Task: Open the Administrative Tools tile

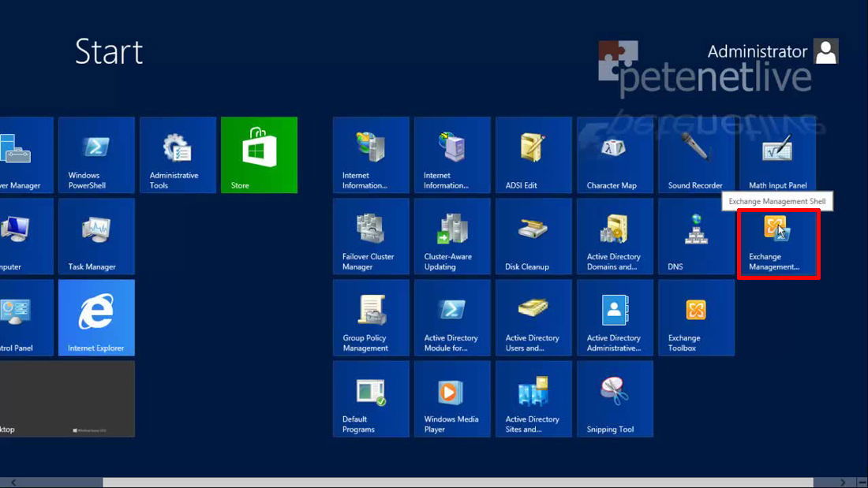Action: [x=178, y=155]
